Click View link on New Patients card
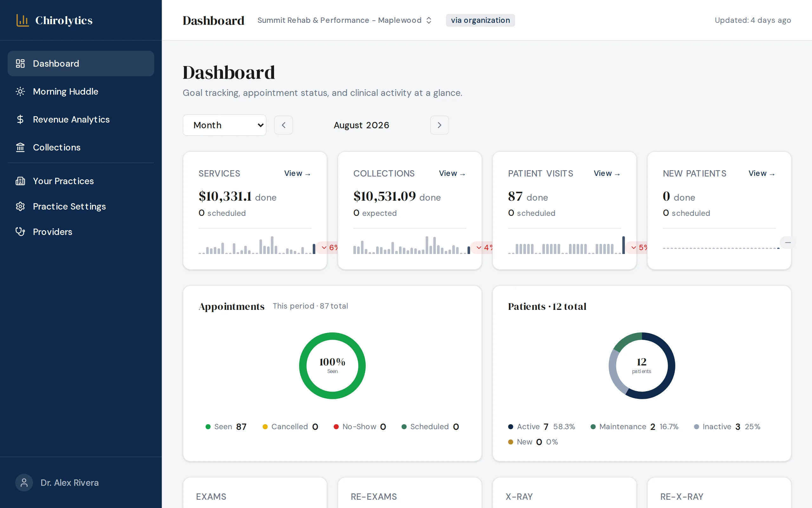Image resolution: width=812 pixels, height=508 pixels. 762,173
